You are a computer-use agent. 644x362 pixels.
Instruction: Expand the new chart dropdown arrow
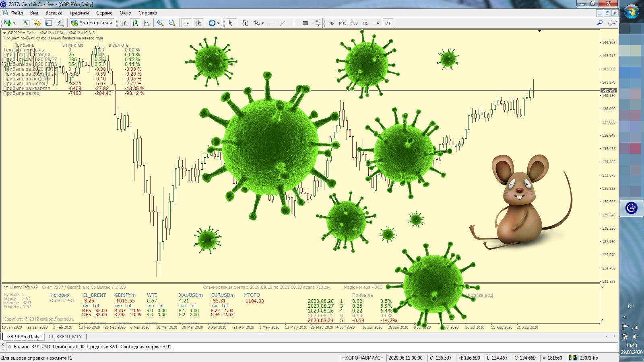pos(14,23)
